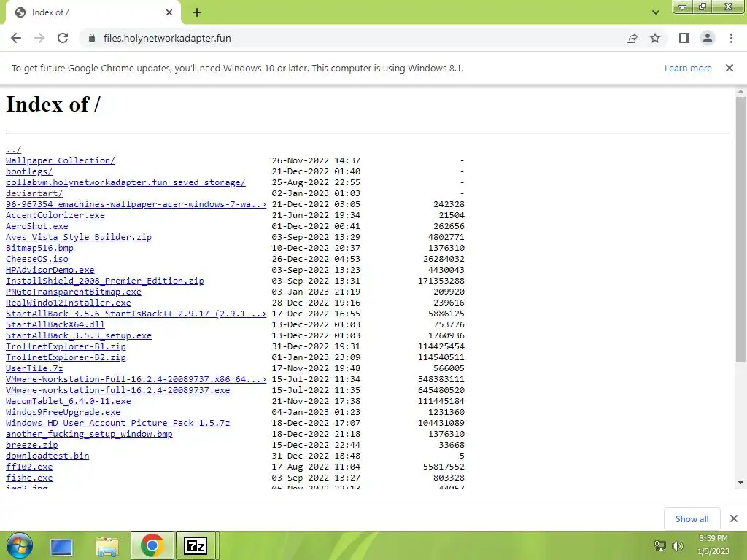Download the 96-967354 emachines wallpaper file

pyautogui.click(x=136, y=204)
